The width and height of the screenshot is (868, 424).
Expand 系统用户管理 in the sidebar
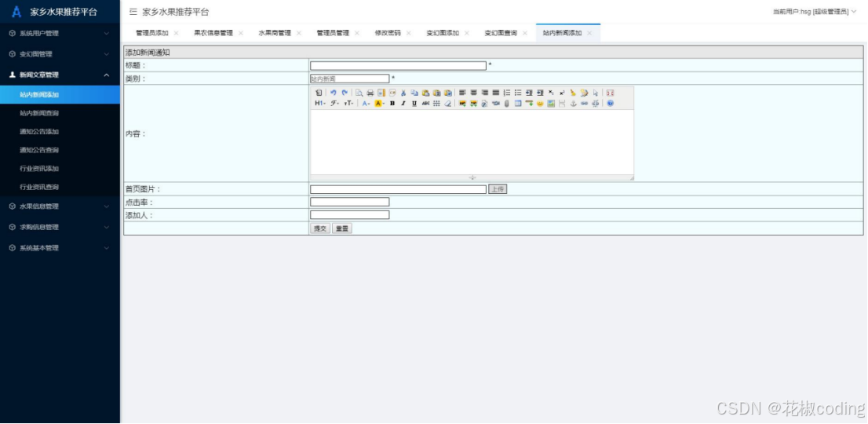tap(60, 33)
